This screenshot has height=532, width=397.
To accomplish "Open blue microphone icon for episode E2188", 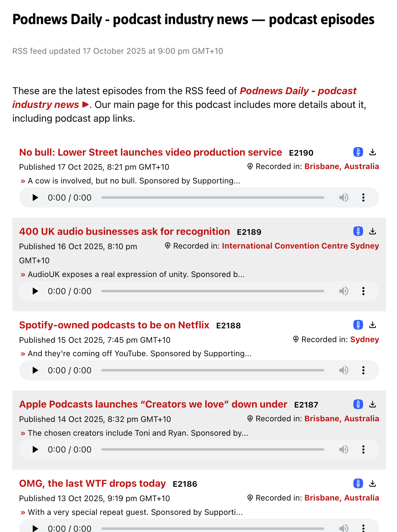I will pyautogui.click(x=358, y=325).
